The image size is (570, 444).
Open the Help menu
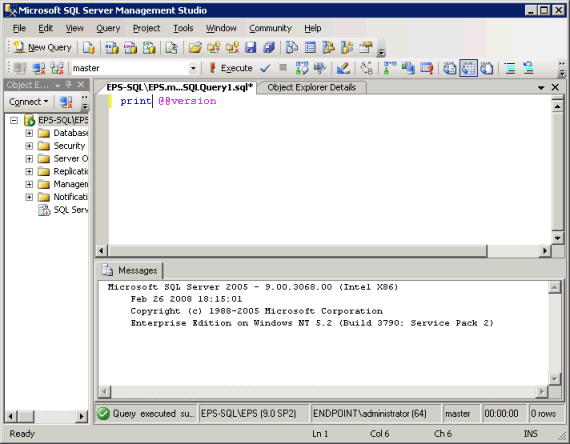tap(313, 28)
